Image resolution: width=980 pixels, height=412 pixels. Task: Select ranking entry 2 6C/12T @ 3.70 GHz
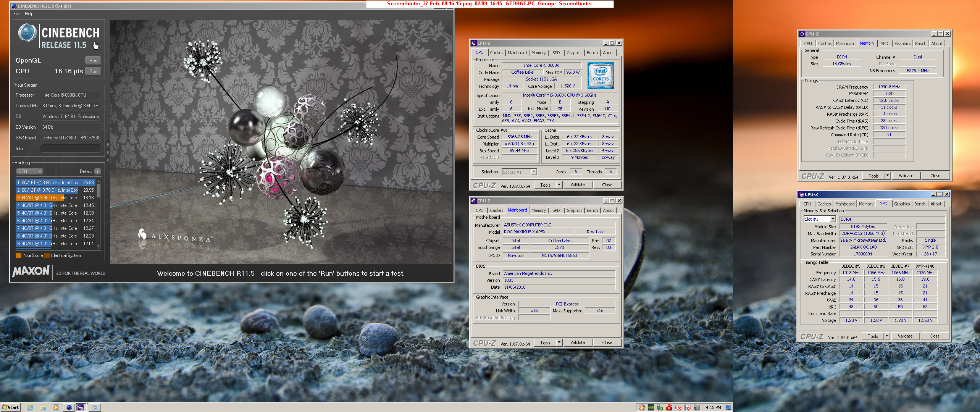pos(56,190)
